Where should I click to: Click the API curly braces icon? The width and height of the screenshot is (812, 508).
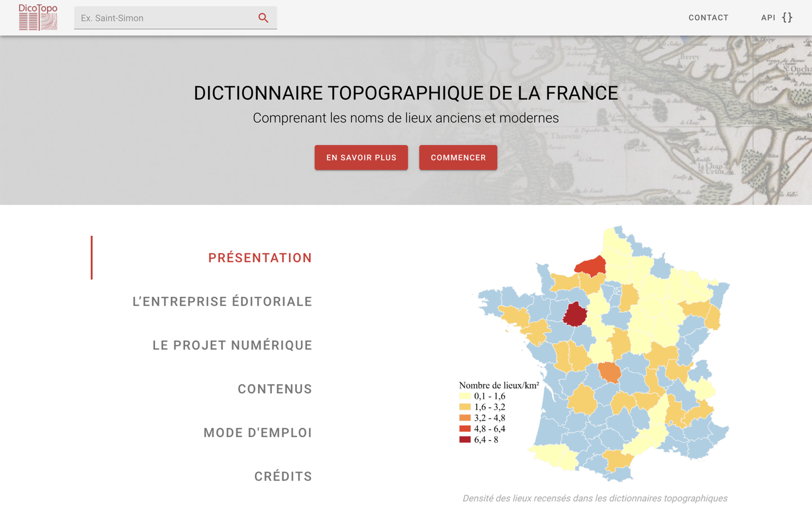pyautogui.click(x=787, y=18)
